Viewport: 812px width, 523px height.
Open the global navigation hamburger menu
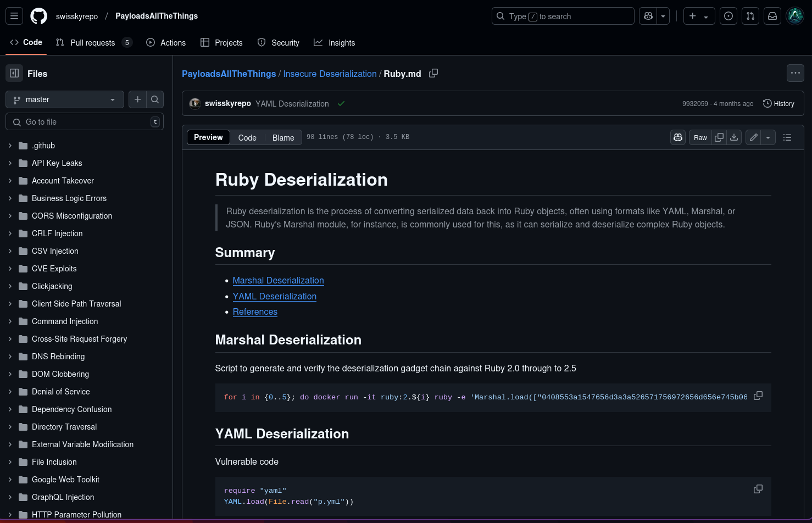tap(14, 16)
